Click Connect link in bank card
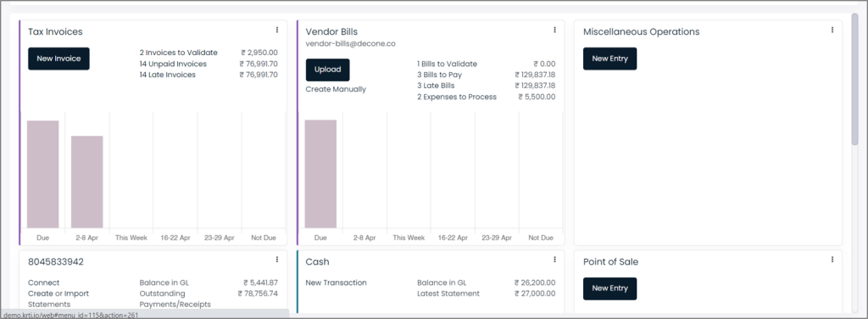Image resolution: width=868 pixels, height=319 pixels. (x=44, y=283)
